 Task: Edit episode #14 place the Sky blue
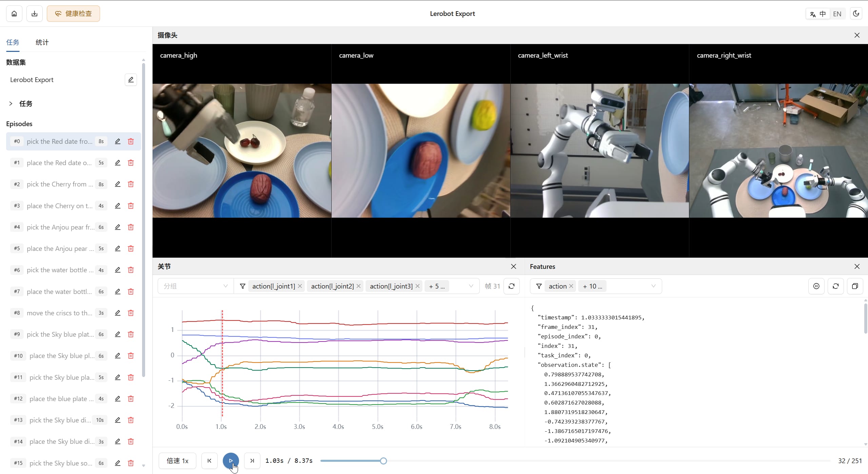[118, 441]
